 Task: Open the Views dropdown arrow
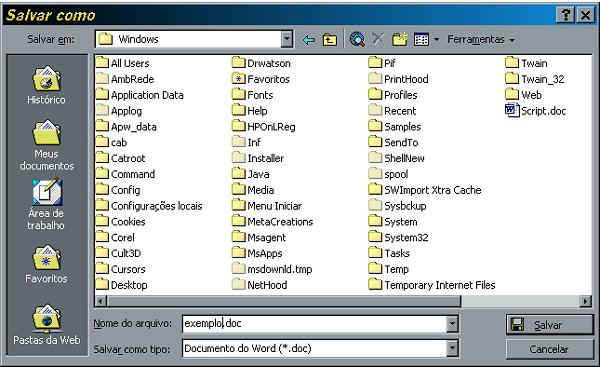pyautogui.click(x=436, y=40)
